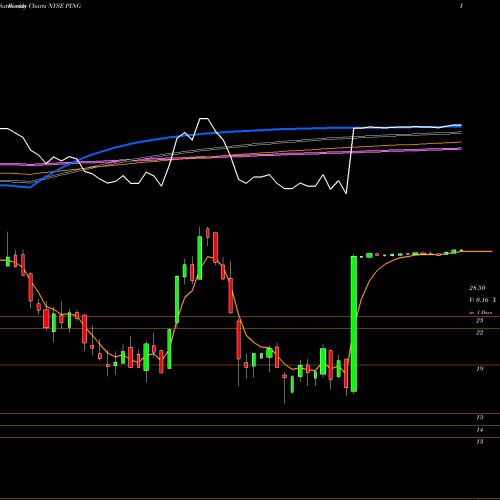
Task: Click the tall green breakout candlestick
Action: click(x=354, y=324)
